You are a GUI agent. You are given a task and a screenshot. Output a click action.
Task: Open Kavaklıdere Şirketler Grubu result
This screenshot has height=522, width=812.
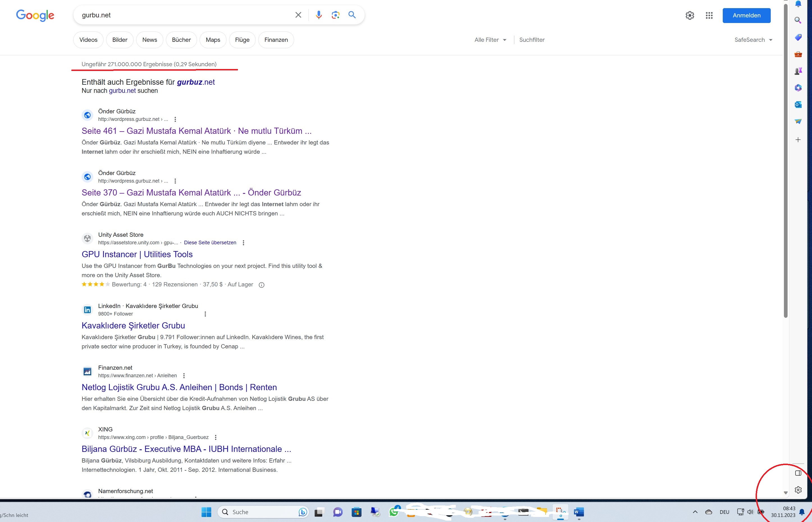133,325
